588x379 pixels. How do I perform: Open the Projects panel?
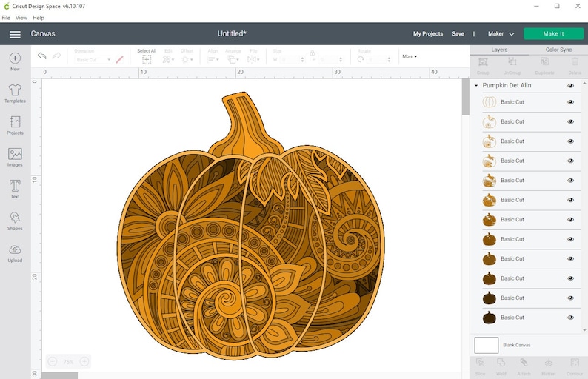(x=15, y=125)
